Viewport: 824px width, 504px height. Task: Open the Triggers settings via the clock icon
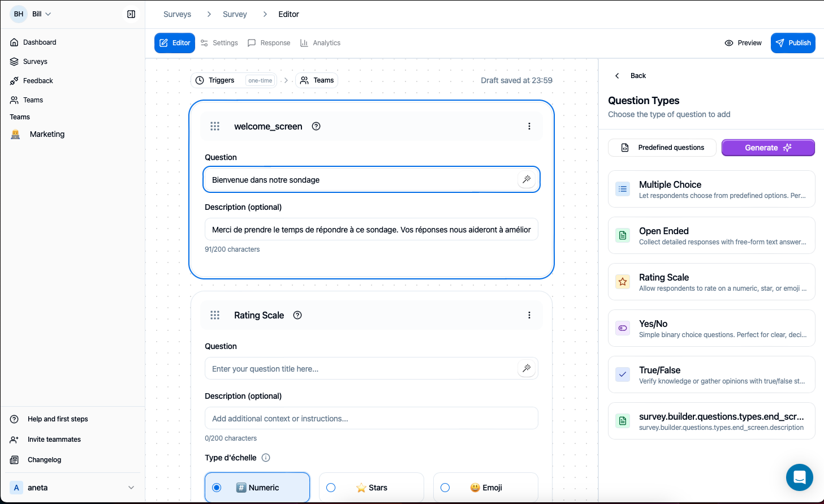(199, 80)
